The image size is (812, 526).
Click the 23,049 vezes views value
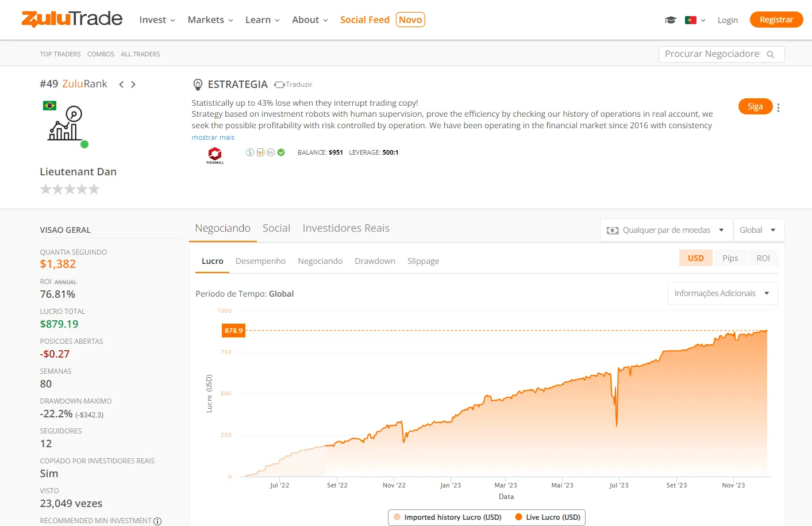pyautogui.click(x=71, y=504)
